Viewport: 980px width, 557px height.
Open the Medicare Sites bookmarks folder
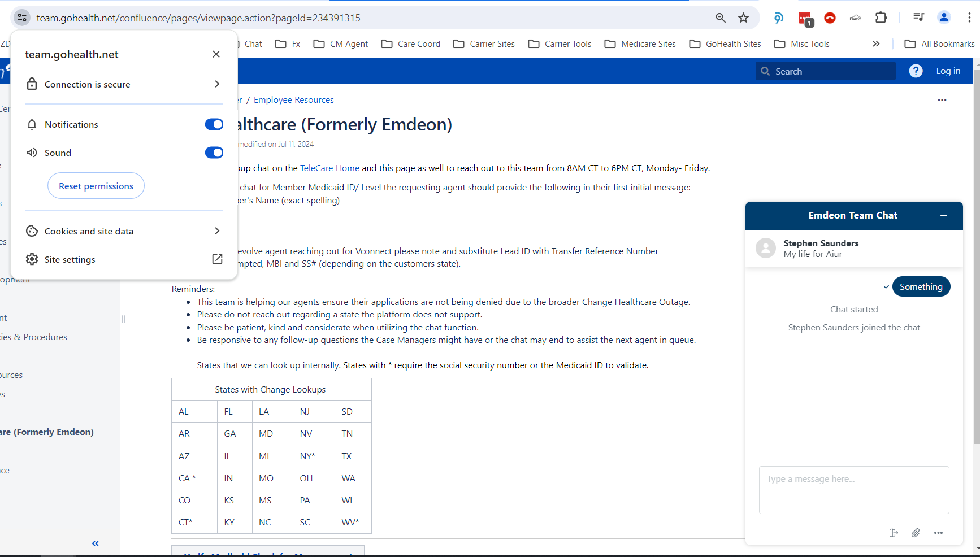[640, 44]
